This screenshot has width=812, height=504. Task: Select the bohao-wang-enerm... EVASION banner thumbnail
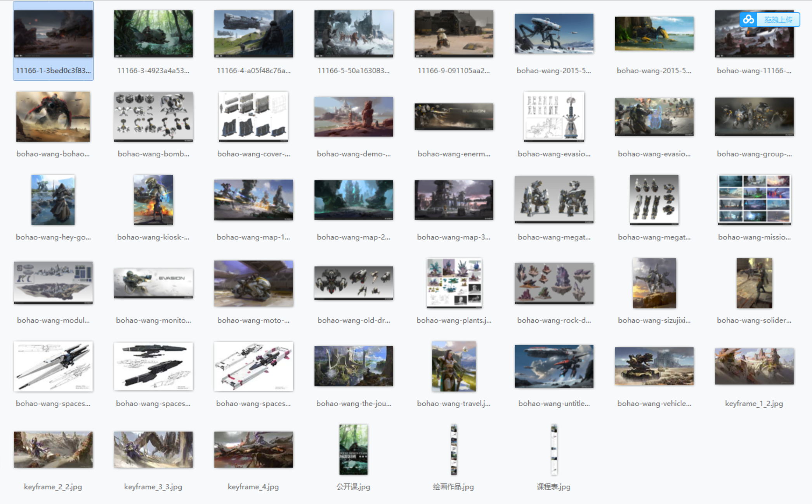click(454, 117)
